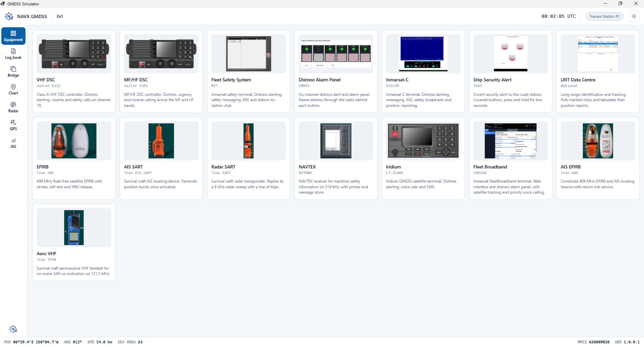The height and width of the screenshot is (347, 644).
Task: Click the Aero VHF card title
Action: point(46,254)
